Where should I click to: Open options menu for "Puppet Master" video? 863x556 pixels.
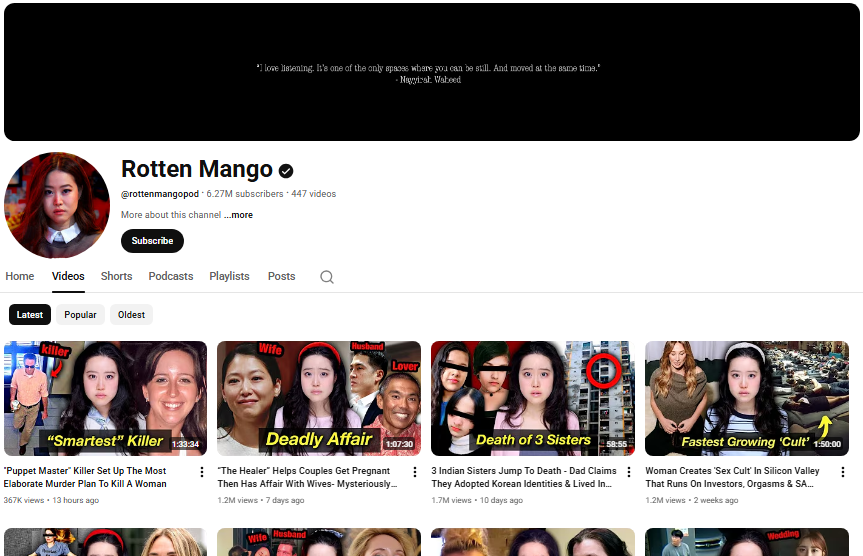201,472
